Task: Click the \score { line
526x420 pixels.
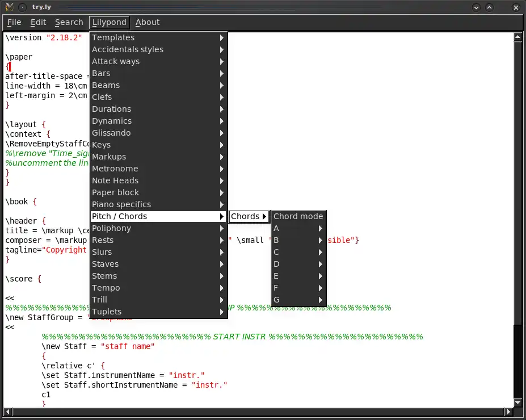Action: (23, 279)
